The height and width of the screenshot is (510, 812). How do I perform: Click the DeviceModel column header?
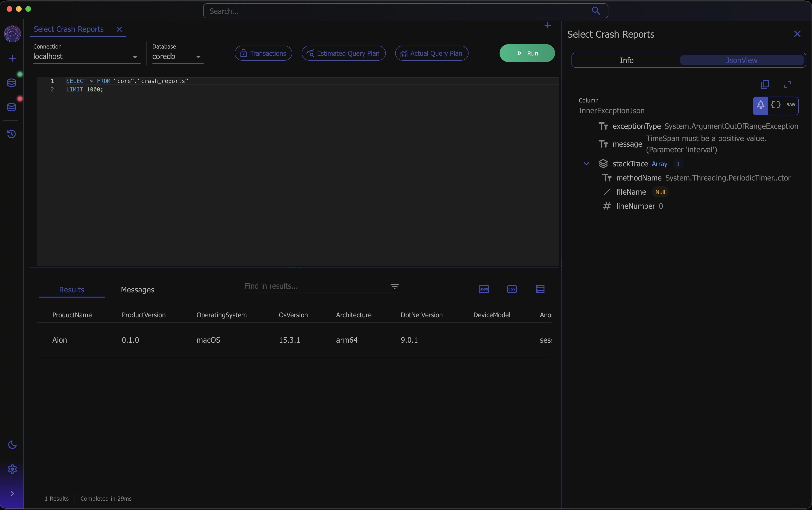492,315
